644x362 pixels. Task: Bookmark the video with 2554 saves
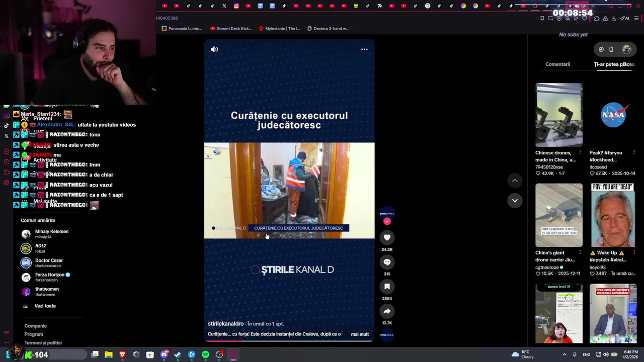pos(387,287)
